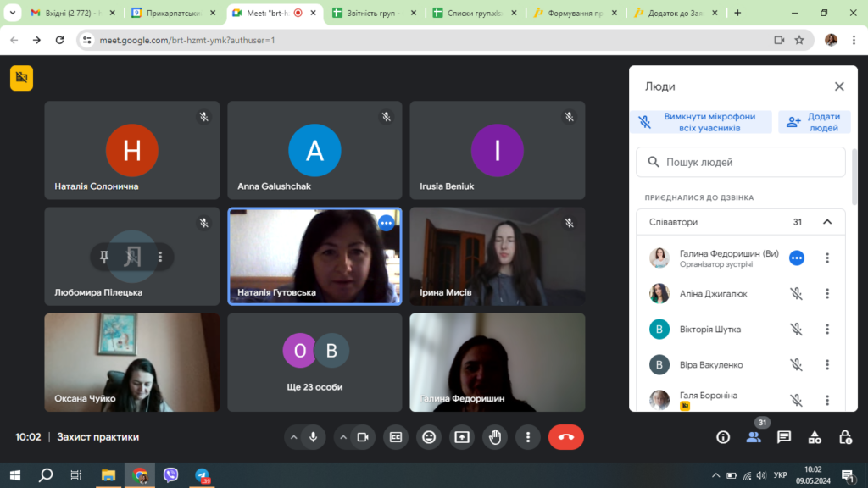
Task: Toggle the microphone in bottom bar
Action: pyautogui.click(x=313, y=437)
